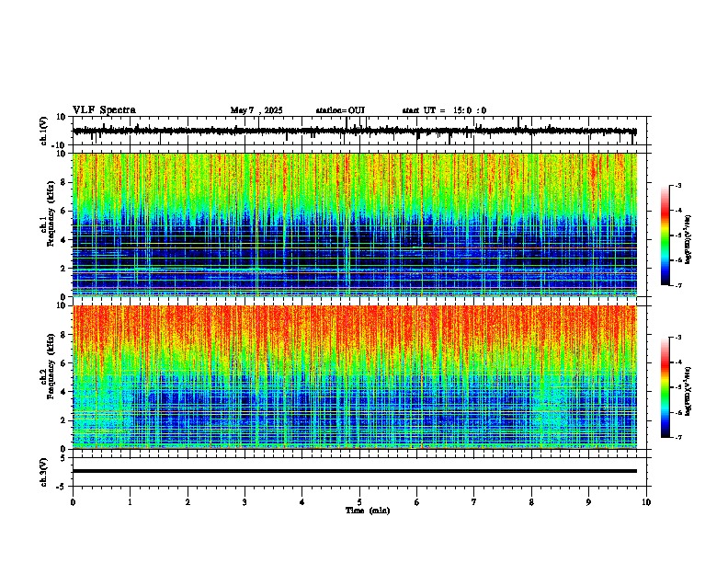The image size is (728, 563).
Task: Click time axis tick label "5"
Action: point(359,502)
